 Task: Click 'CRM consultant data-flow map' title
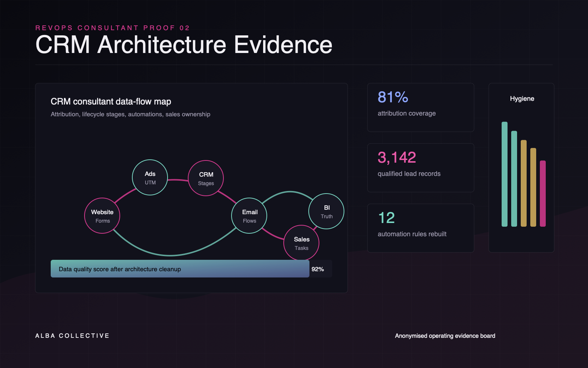pyautogui.click(x=111, y=102)
